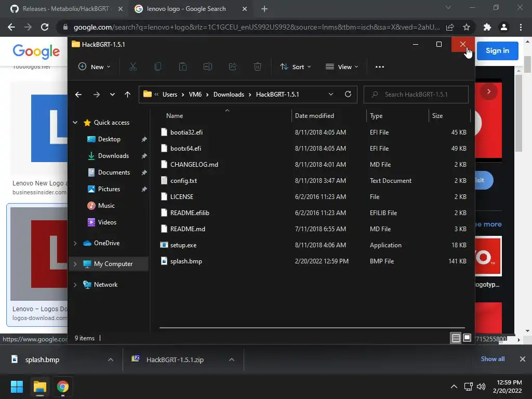Click Users in breadcrumb path
This screenshot has height=399, width=532.
[170, 95]
